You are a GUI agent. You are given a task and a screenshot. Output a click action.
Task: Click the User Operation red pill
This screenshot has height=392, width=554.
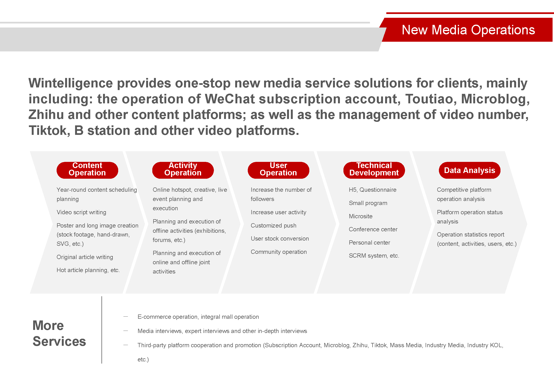[278, 170]
